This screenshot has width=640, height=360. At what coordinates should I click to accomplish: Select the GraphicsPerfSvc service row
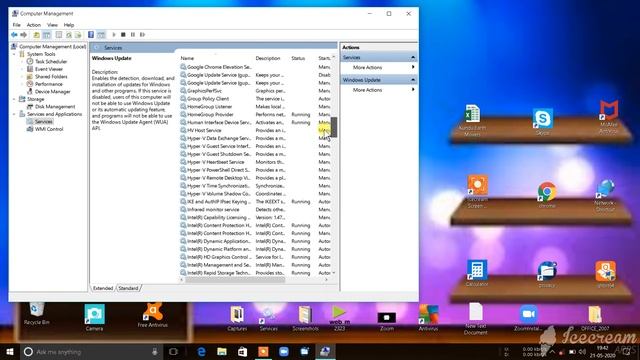tap(255, 91)
